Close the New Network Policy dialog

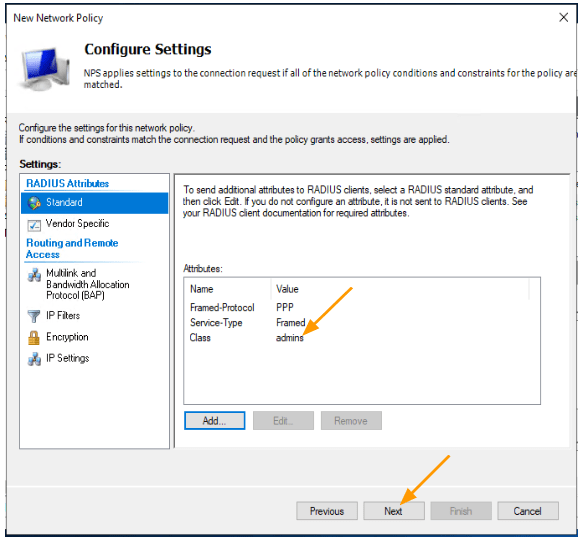tap(563, 17)
